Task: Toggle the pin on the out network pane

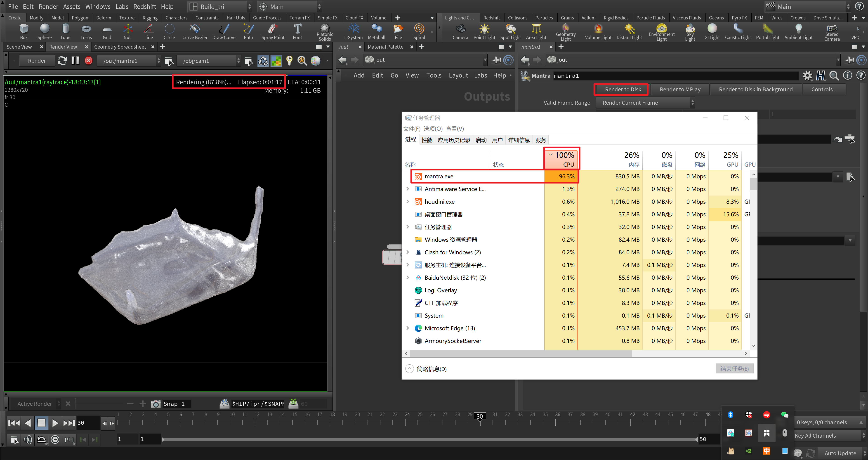Action: pos(496,60)
